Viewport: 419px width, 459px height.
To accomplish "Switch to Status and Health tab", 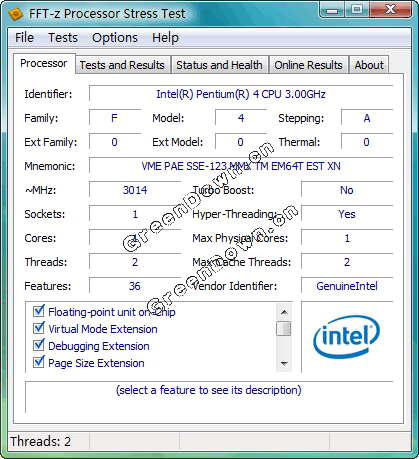I will click(219, 65).
